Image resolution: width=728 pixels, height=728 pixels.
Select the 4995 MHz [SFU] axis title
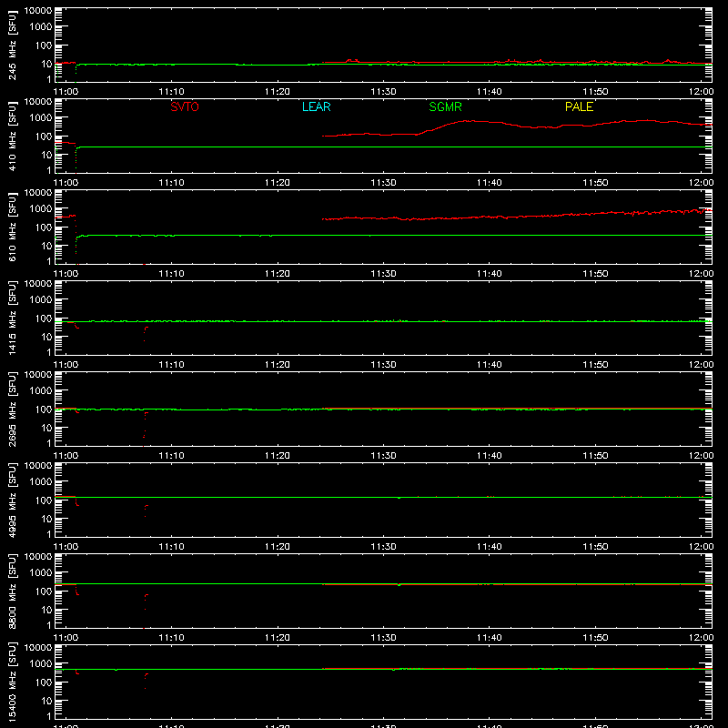[x=13, y=500]
